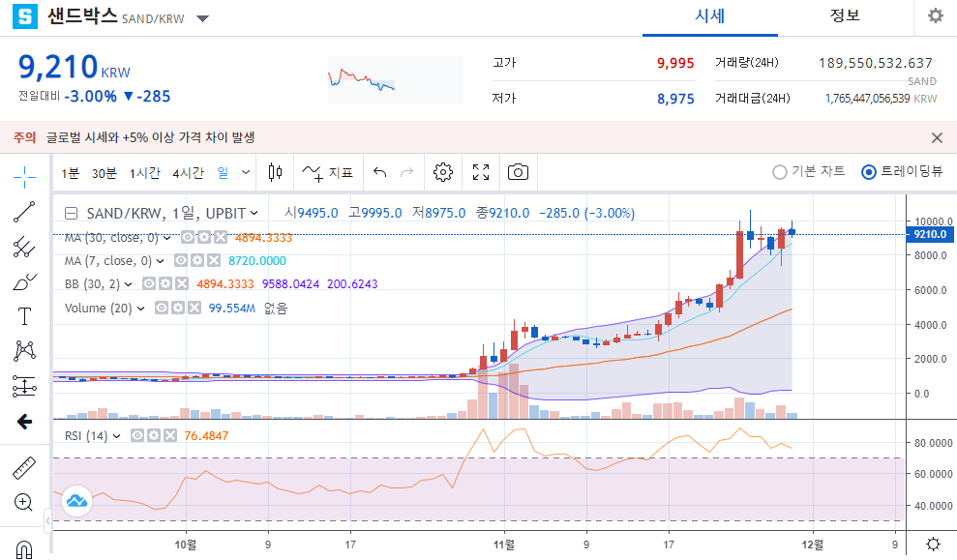The image size is (957, 560).
Task: Select the 30분 interval
Action: coord(105,173)
